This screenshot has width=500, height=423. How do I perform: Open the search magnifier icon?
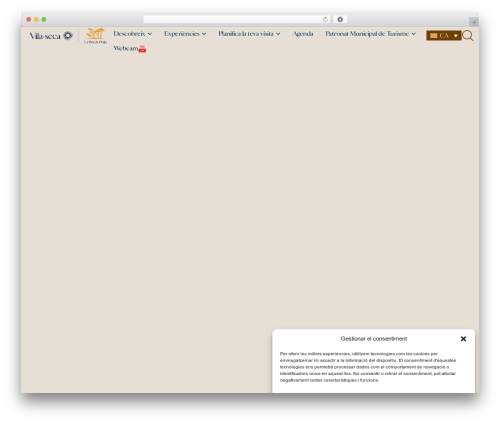point(468,36)
